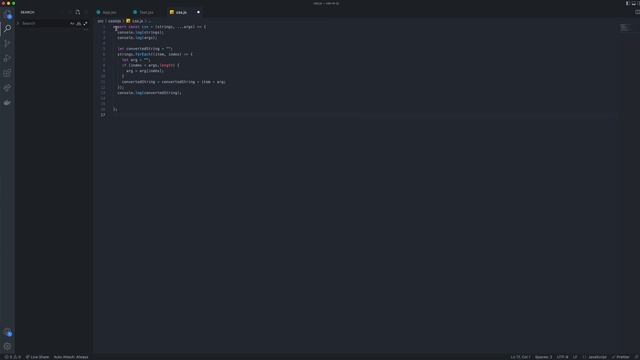
Task: Click the SEARCH panel title
Action: tap(27, 12)
